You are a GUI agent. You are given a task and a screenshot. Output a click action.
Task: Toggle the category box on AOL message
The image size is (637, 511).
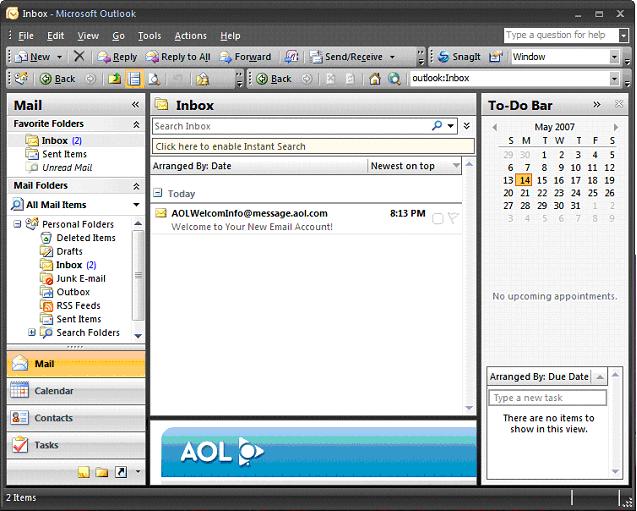(x=438, y=219)
